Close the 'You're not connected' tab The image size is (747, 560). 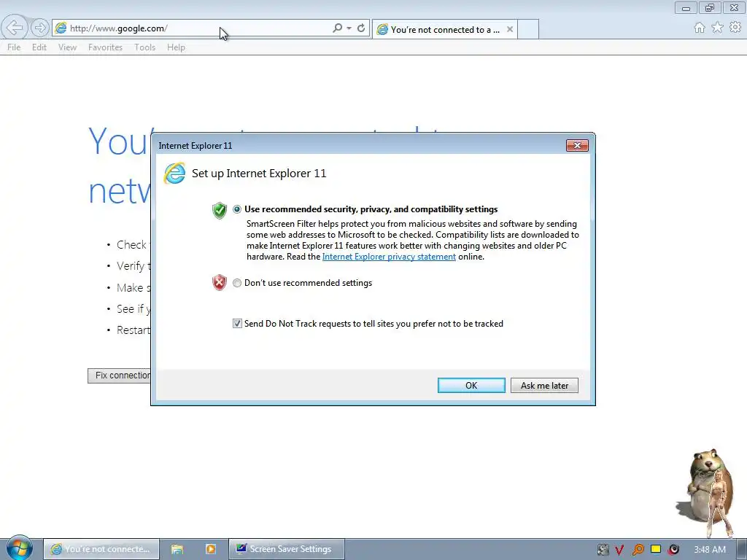click(x=510, y=29)
